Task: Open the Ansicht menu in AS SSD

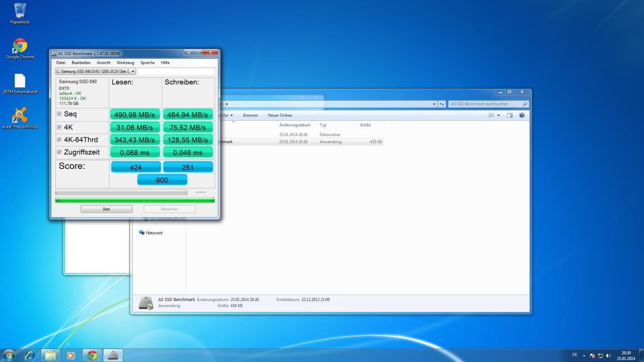Action: [x=103, y=63]
